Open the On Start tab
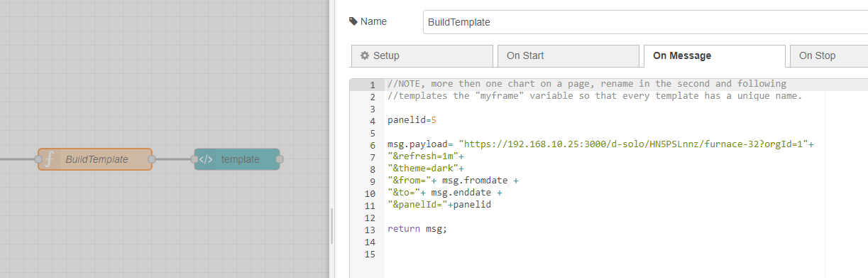 (x=568, y=55)
